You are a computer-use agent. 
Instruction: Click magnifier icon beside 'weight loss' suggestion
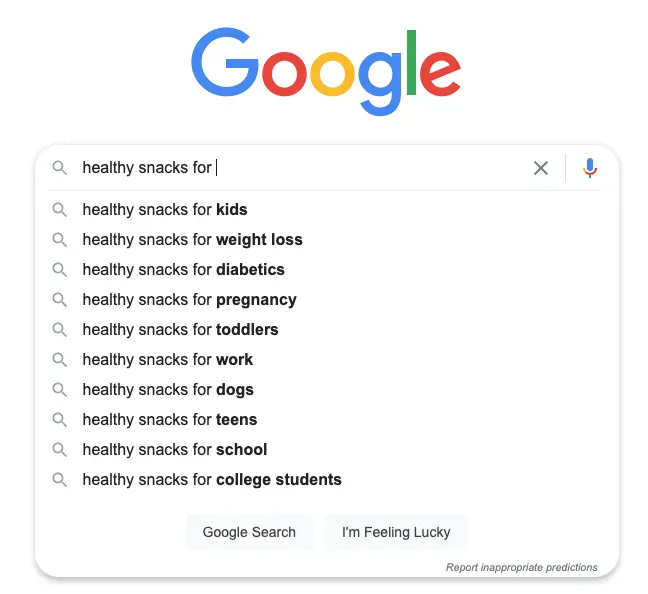[60, 240]
